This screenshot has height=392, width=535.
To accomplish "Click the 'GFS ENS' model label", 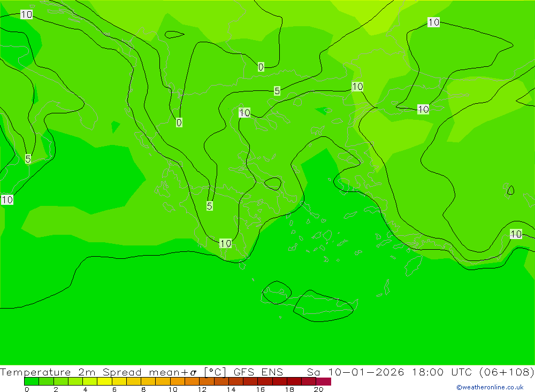I will [x=258, y=372].
